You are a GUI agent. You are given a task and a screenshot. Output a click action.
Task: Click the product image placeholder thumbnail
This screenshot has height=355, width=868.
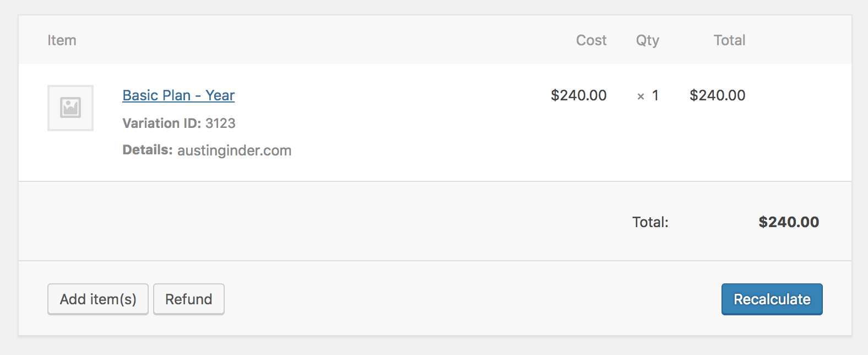(x=70, y=108)
